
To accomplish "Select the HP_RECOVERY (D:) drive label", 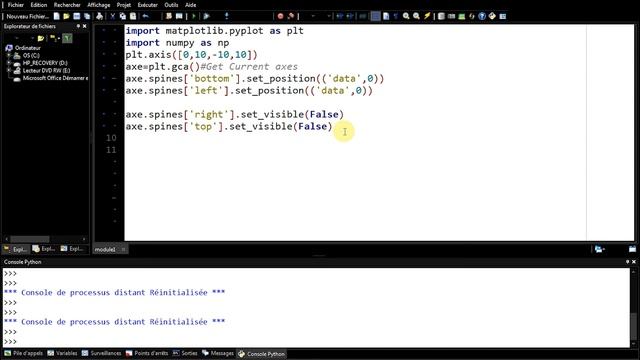I will [x=45, y=63].
